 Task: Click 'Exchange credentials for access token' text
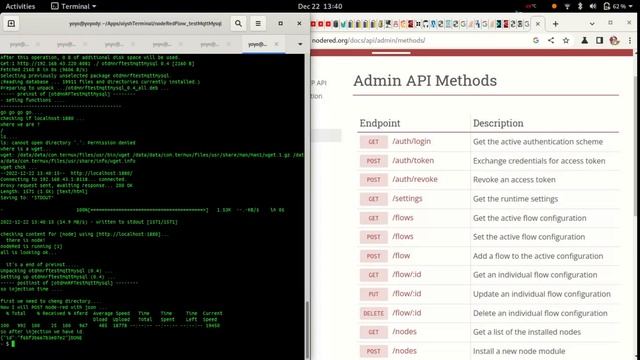539,161
